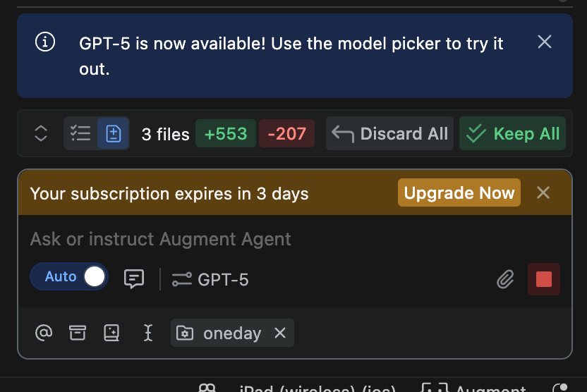
Task: Click Upgrade Now in subscription banner
Action: click(x=459, y=192)
